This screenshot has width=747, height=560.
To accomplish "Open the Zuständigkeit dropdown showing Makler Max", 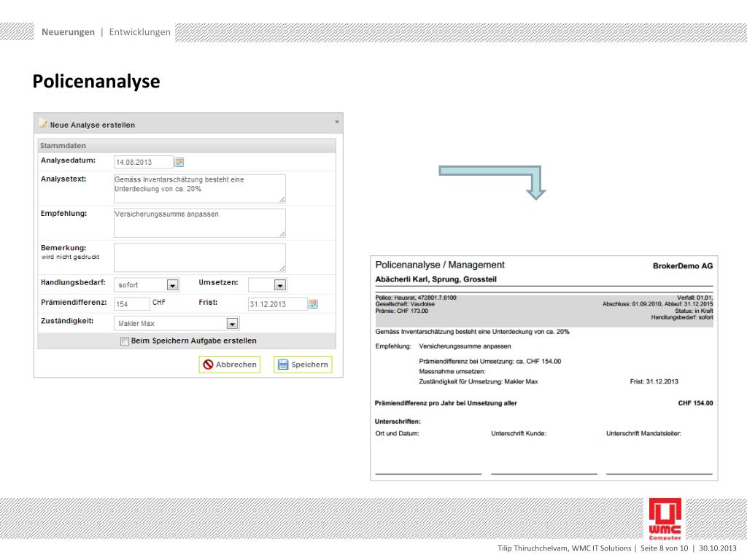I will click(232, 324).
